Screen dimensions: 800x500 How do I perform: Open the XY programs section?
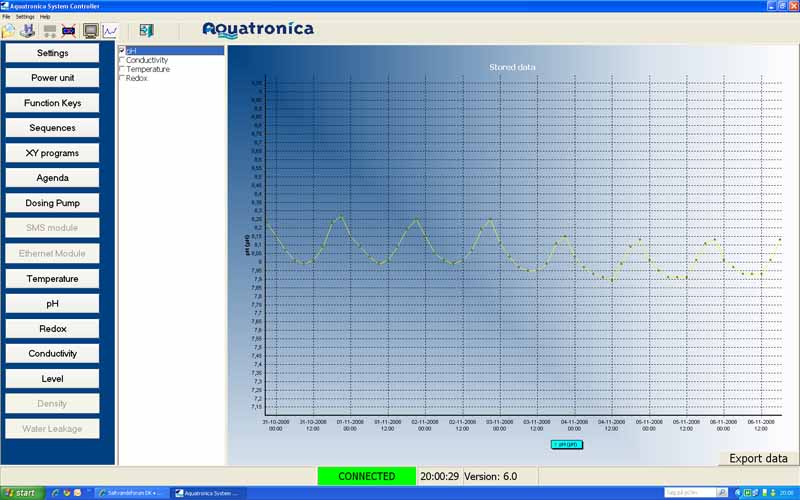(53, 153)
